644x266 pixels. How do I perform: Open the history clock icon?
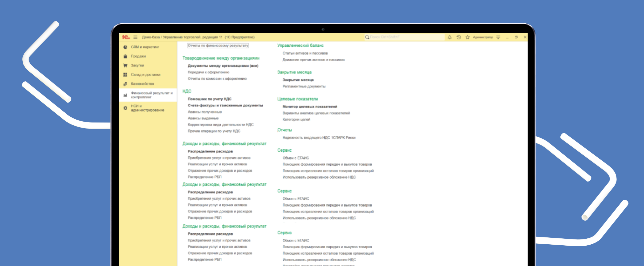(458, 37)
